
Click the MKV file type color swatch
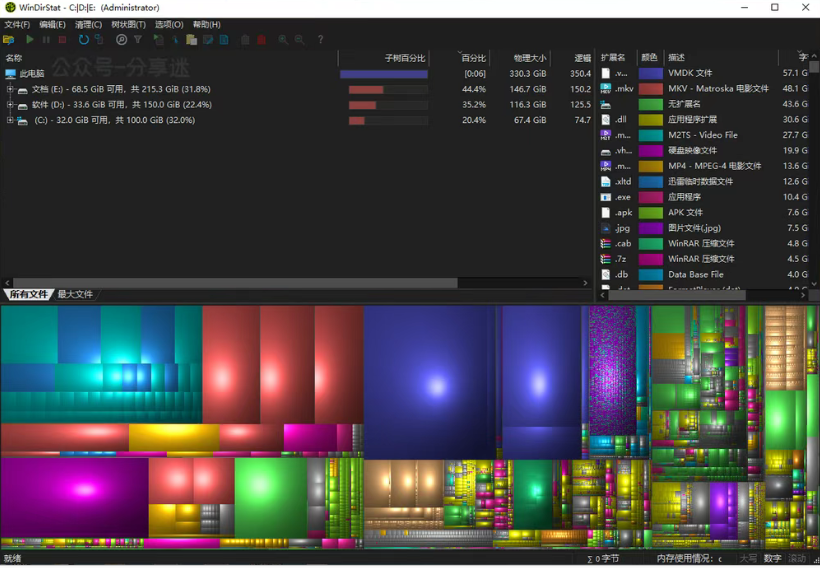point(651,89)
